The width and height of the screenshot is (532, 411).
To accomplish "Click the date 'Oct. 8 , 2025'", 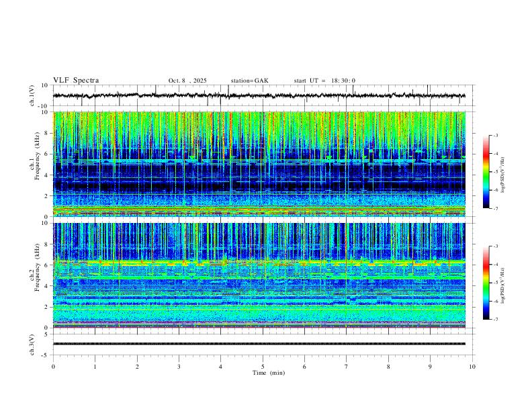I will pyautogui.click(x=187, y=81).
